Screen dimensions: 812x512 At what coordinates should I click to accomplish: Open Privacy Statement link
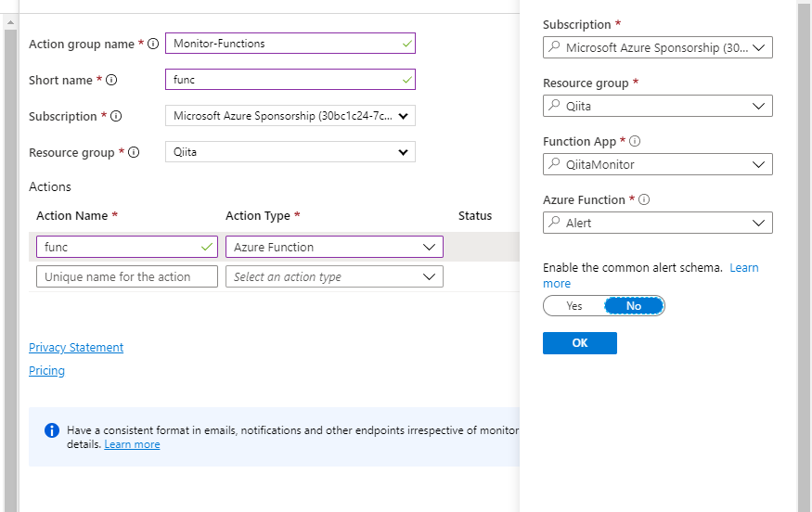76,348
